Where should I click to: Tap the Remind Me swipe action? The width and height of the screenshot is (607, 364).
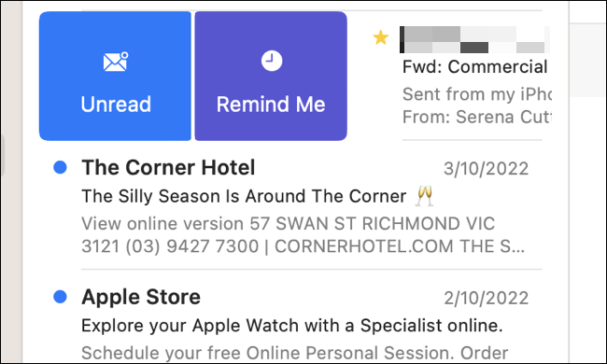[x=271, y=76]
